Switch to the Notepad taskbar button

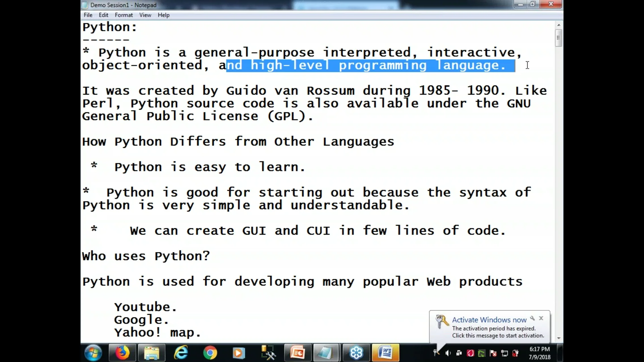(x=326, y=353)
